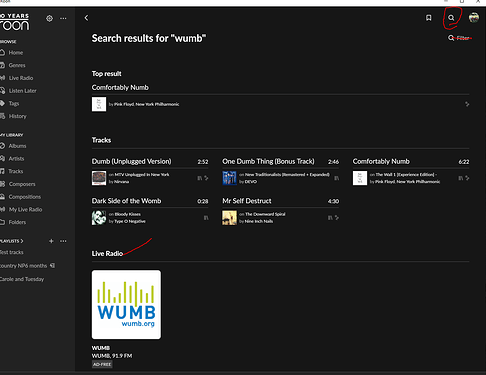Click The Downward Spiral album art

(229, 218)
